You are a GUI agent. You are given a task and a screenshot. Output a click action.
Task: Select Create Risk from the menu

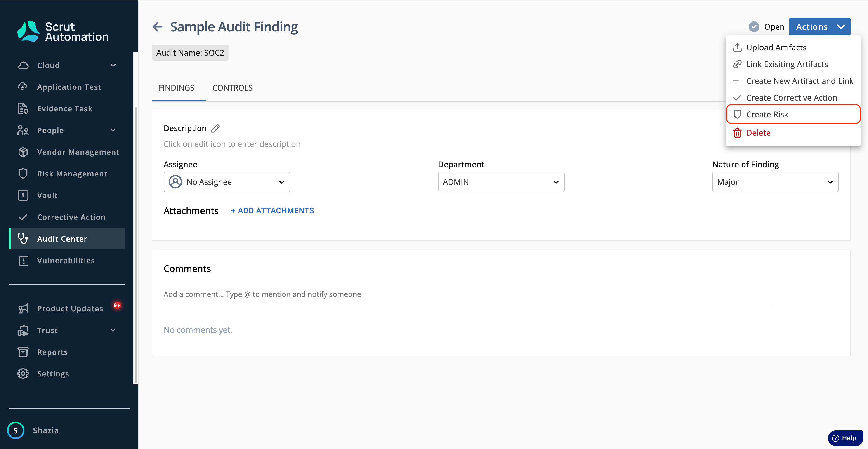coord(793,115)
